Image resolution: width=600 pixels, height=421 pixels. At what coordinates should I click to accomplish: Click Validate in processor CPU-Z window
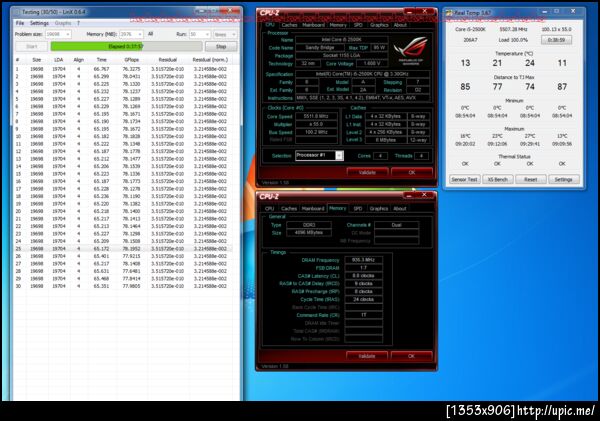pyautogui.click(x=367, y=173)
